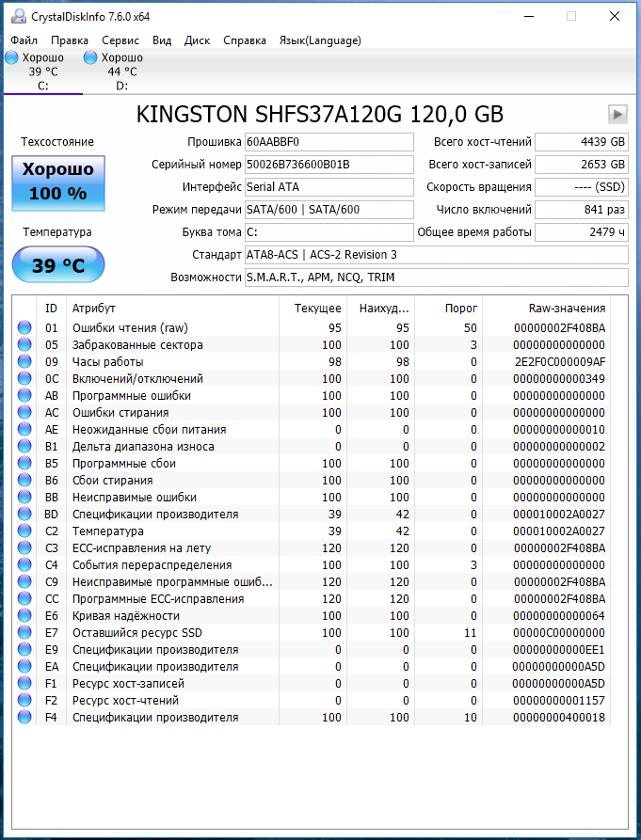The width and height of the screenshot is (641, 840).
Task: Click the status orb for attribute B5
Action: point(24,463)
